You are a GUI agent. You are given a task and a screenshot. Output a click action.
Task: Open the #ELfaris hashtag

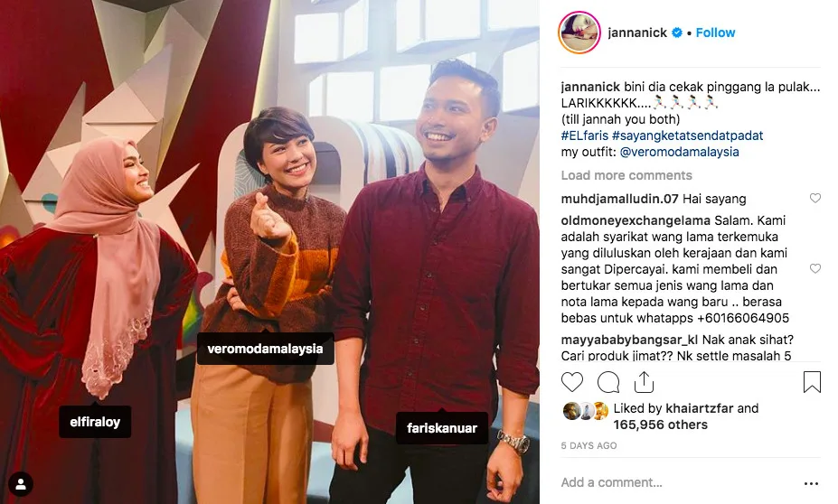coord(584,135)
